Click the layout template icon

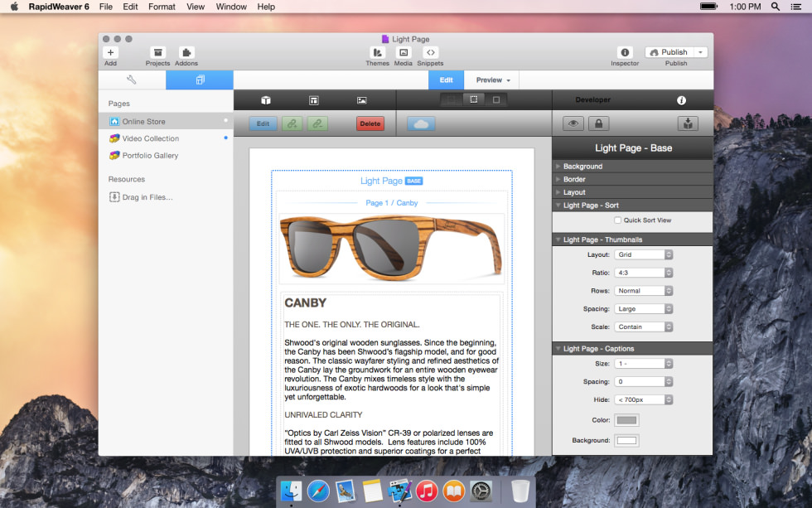314,100
